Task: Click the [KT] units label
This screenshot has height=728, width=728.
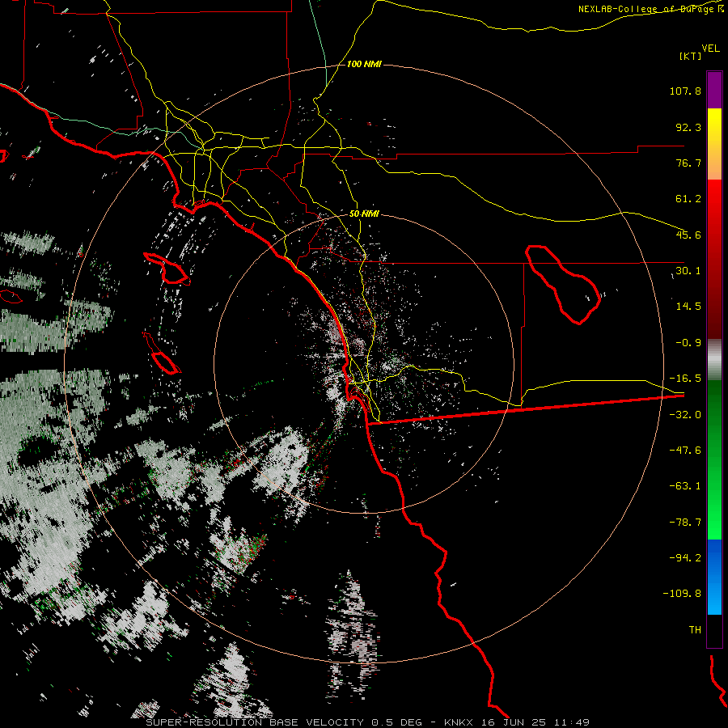Action: pos(690,56)
